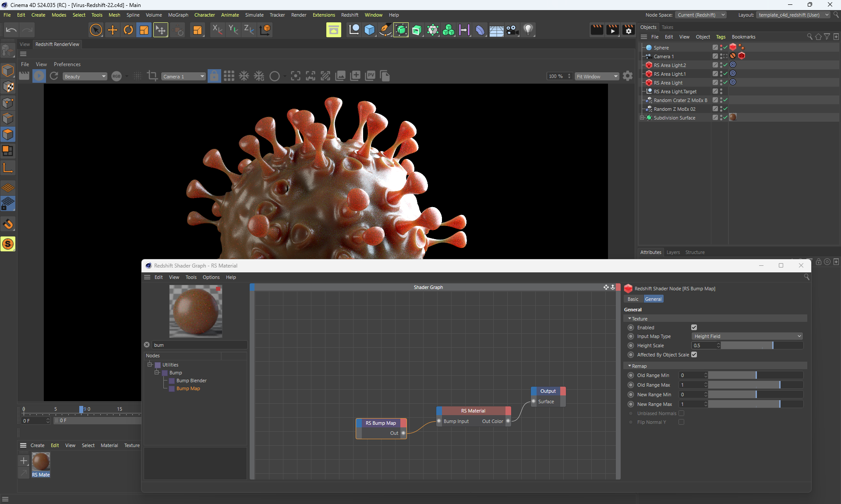The width and height of the screenshot is (841, 504).
Task: Click the RenderView lock camera icon
Action: (x=214, y=76)
